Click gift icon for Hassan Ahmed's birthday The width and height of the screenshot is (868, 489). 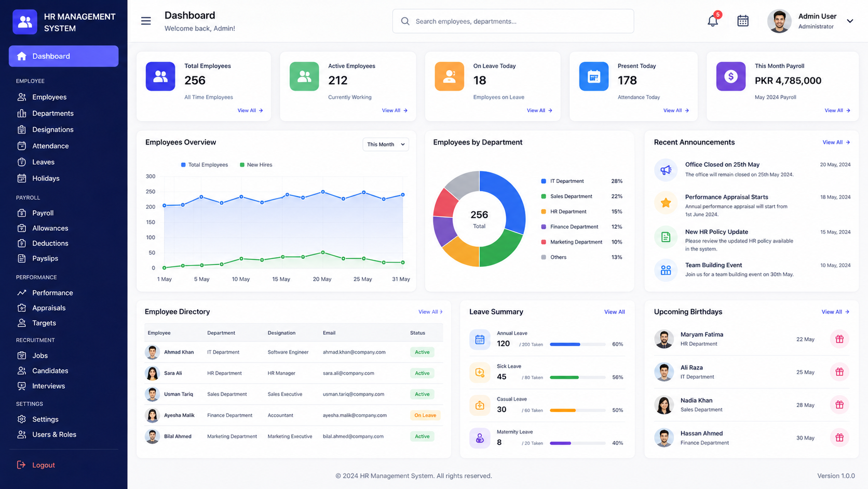(839, 438)
